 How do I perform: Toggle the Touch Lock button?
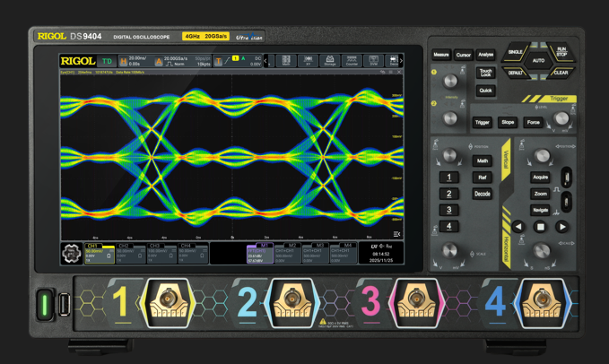point(485,73)
